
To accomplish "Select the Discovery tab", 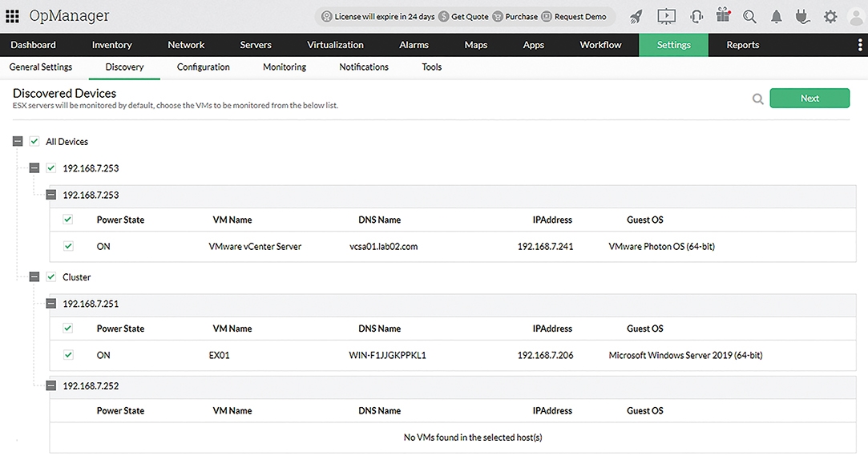I will click(x=124, y=67).
